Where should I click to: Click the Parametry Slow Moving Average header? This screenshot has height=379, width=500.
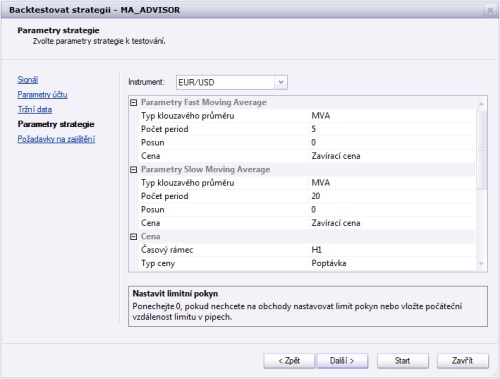coord(205,170)
